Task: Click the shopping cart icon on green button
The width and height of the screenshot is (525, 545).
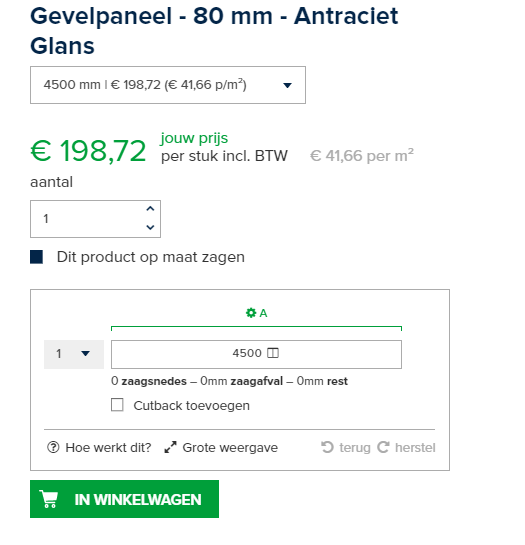Action: (49, 499)
